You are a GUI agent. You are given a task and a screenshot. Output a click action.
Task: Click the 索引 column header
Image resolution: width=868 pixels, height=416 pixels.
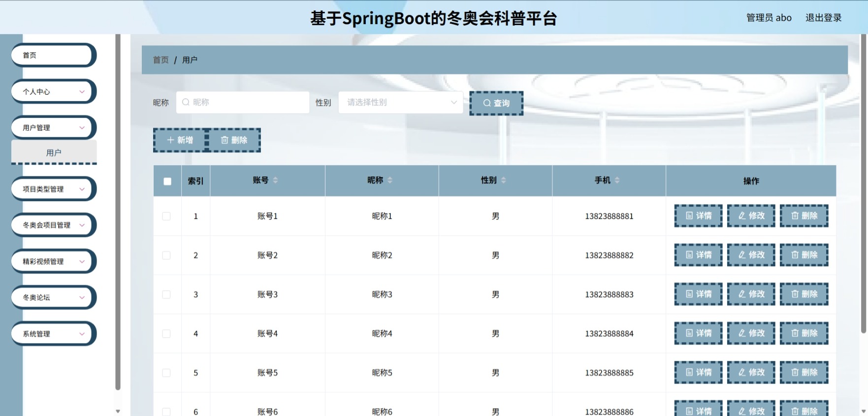click(195, 181)
